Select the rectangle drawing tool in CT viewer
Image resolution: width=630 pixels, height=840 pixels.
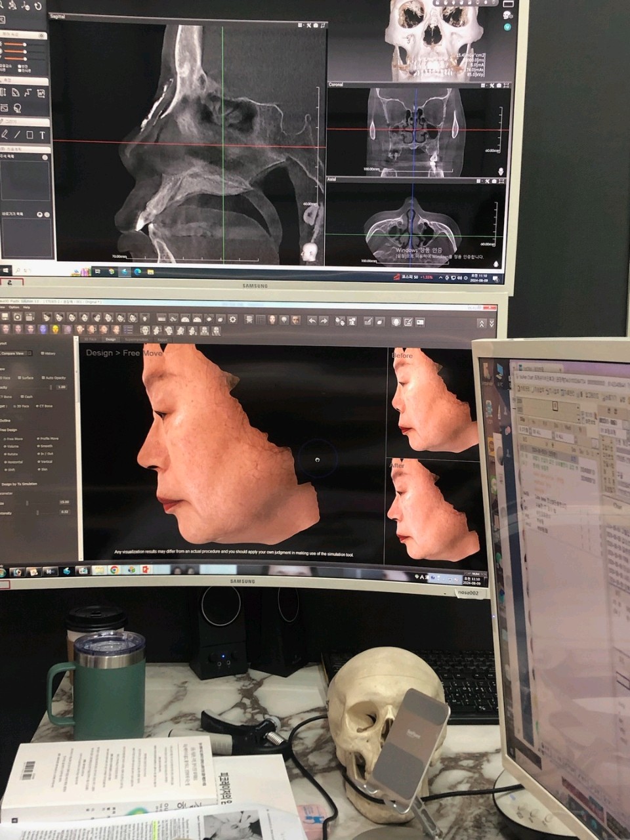coord(30,135)
